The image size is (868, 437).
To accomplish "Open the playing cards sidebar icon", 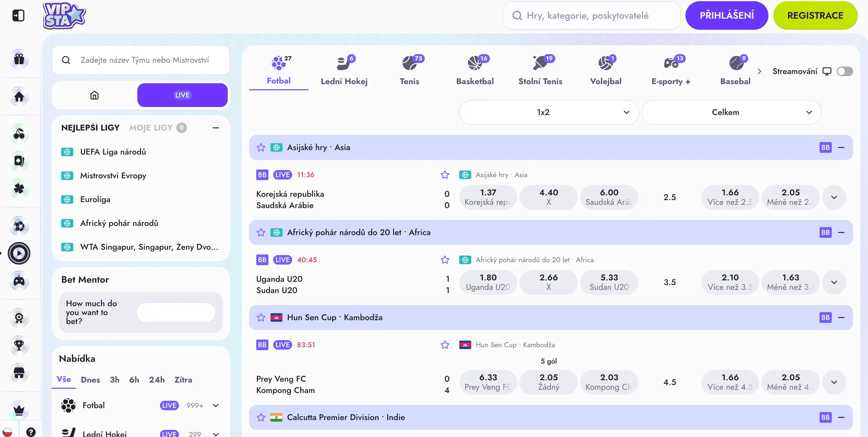I will [19, 161].
